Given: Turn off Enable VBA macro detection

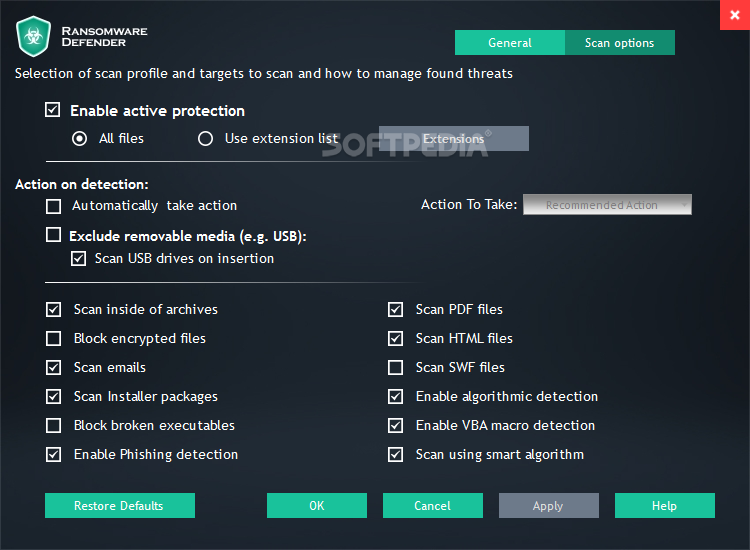Looking at the screenshot, I should pos(396,425).
